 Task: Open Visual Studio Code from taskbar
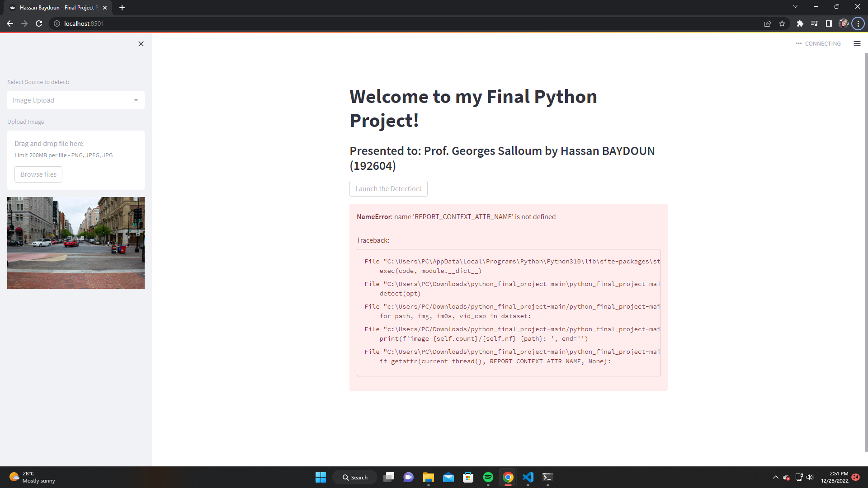click(528, 477)
